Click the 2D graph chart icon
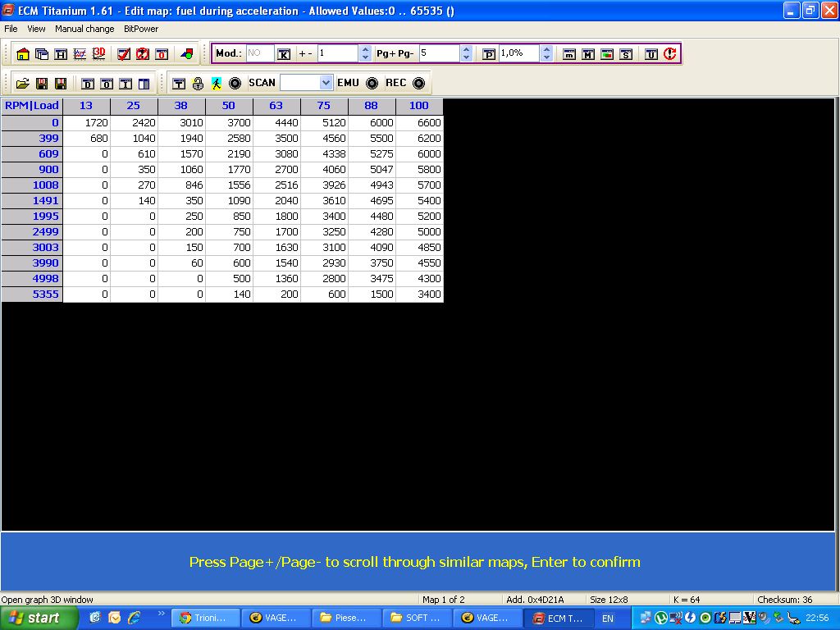 [80, 54]
